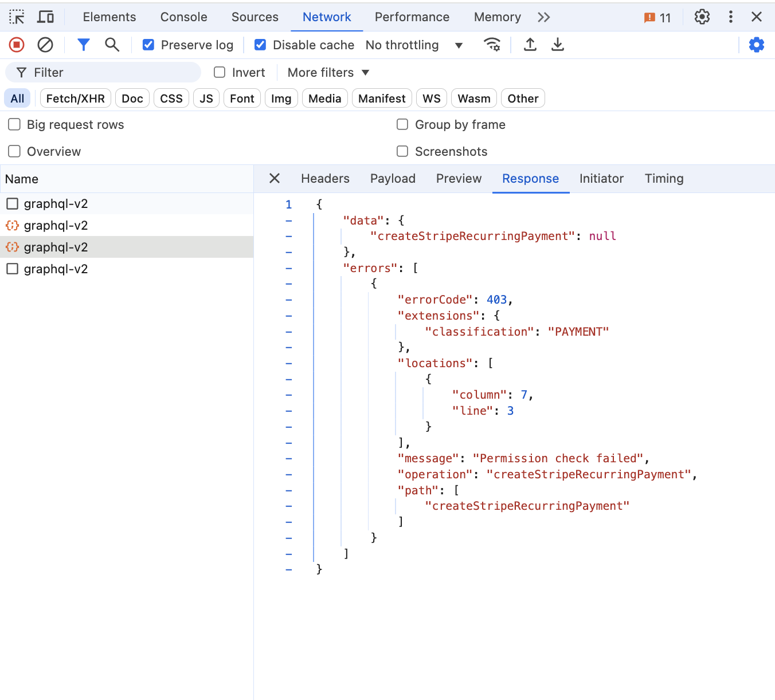Open Headers tab of request

[325, 179]
